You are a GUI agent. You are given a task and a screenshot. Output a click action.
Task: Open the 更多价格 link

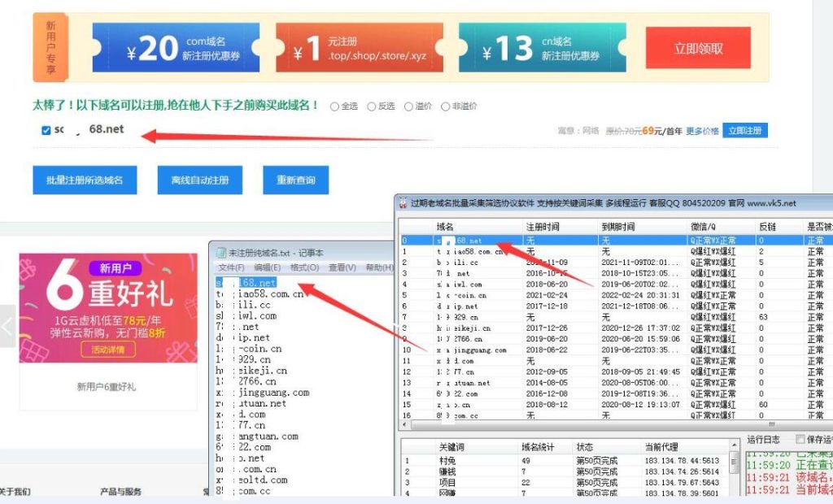702,131
